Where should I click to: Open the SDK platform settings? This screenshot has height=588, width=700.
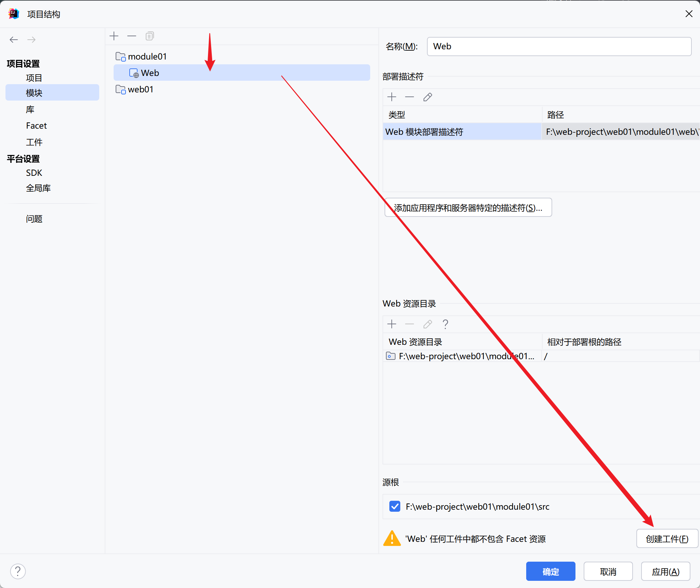pos(34,173)
